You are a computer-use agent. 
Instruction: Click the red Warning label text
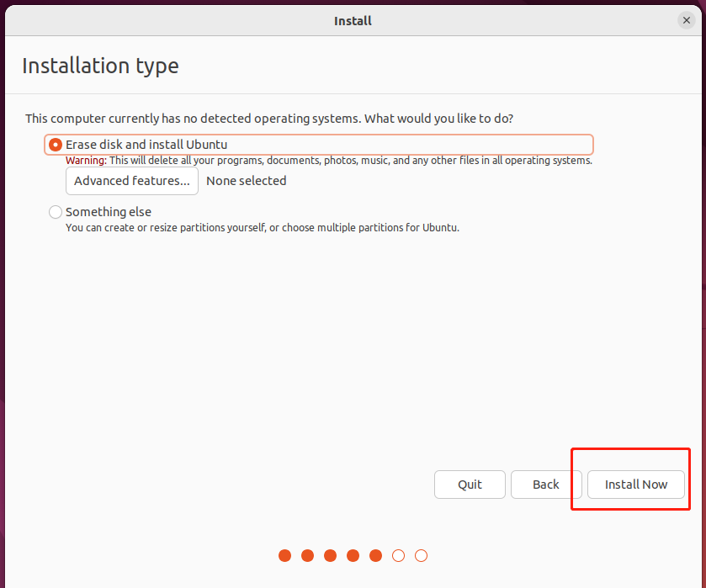pyautogui.click(x=86, y=161)
